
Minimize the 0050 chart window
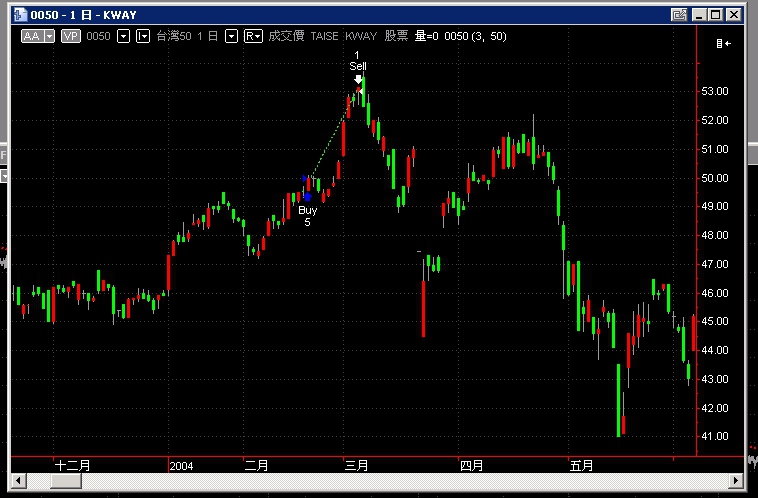click(x=699, y=15)
